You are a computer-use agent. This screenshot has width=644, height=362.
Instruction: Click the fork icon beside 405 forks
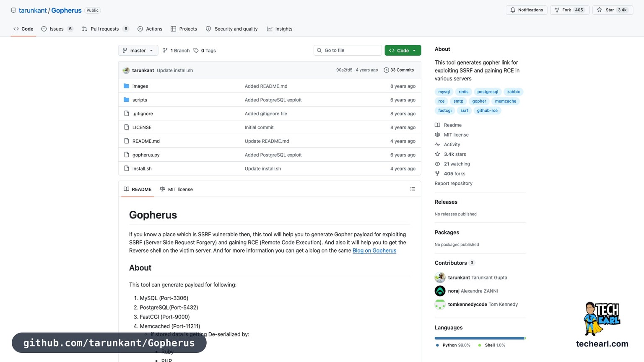pyautogui.click(x=437, y=173)
